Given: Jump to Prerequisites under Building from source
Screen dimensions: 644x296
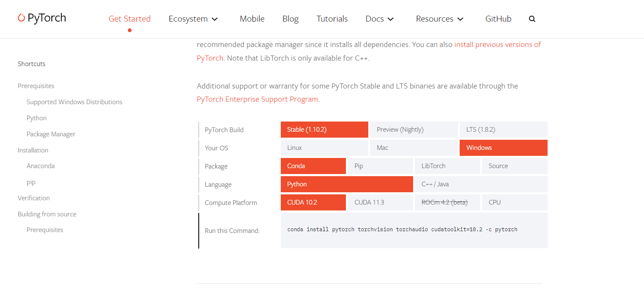Looking at the screenshot, I should [45, 230].
